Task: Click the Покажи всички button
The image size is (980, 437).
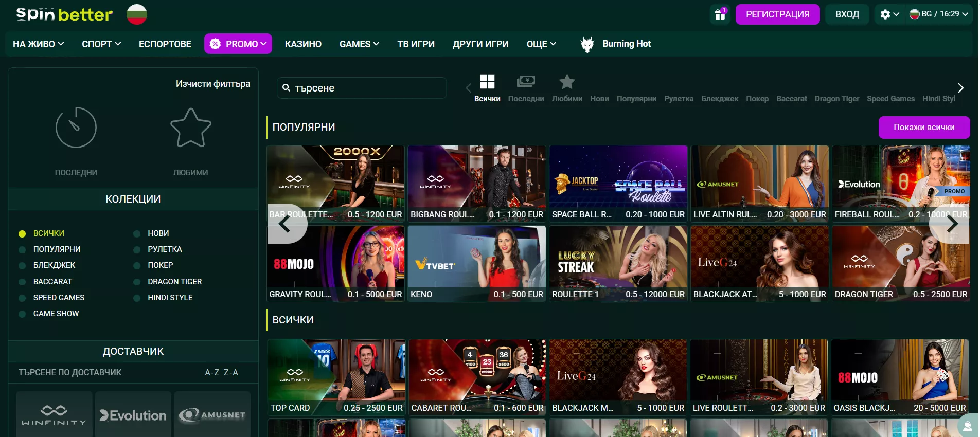Action: pos(923,128)
